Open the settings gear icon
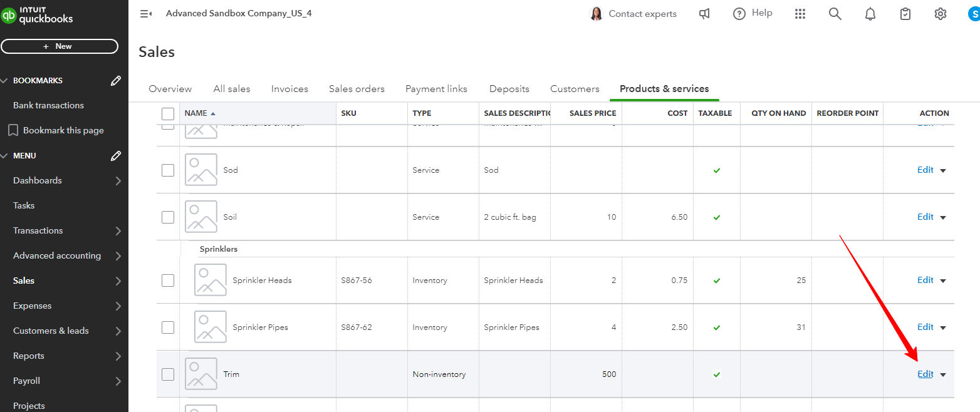Viewport: 980px width, 412px height. pyautogui.click(x=940, y=14)
